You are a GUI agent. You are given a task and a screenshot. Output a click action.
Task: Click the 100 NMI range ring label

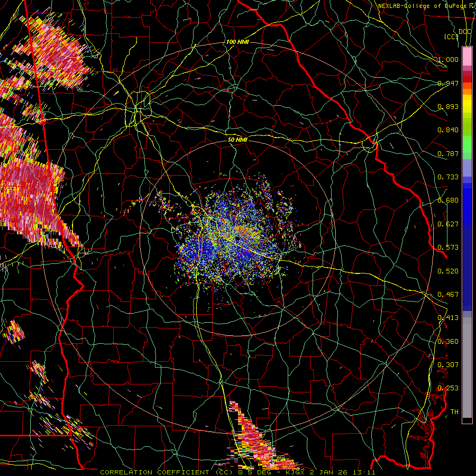click(x=237, y=42)
